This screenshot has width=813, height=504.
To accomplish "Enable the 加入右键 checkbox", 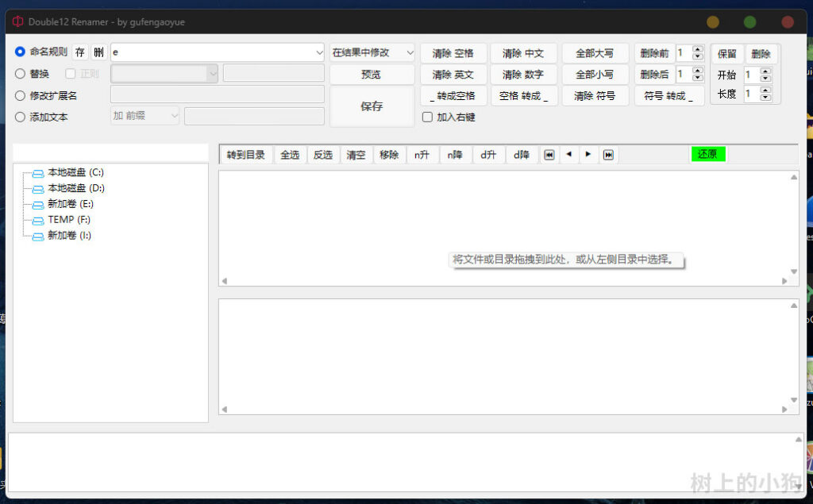I will [x=428, y=117].
